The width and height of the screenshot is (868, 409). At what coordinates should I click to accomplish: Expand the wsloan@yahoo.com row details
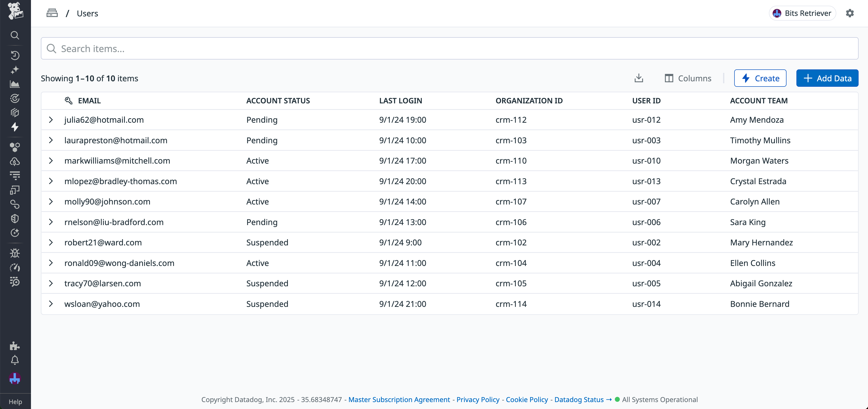(x=51, y=304)
